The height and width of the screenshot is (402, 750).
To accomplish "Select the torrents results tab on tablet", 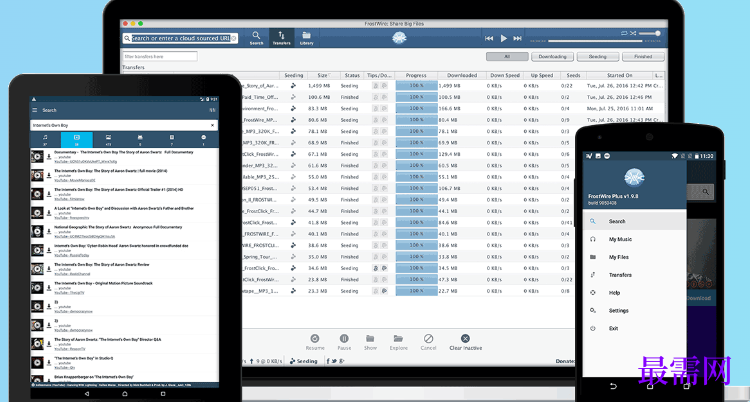I will [203, 140].
